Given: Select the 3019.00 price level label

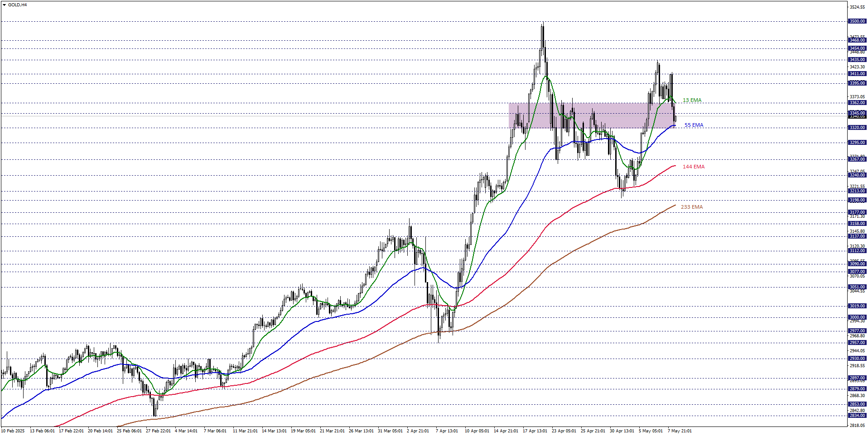Looking at the screenshot, I should (x=857, y=306).
